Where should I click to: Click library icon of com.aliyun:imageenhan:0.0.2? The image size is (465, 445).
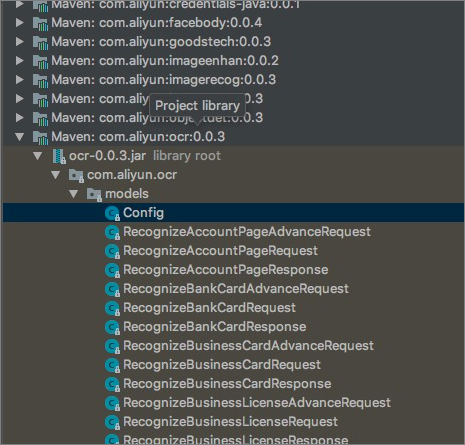pyautogui.click(x=40, y=61)
